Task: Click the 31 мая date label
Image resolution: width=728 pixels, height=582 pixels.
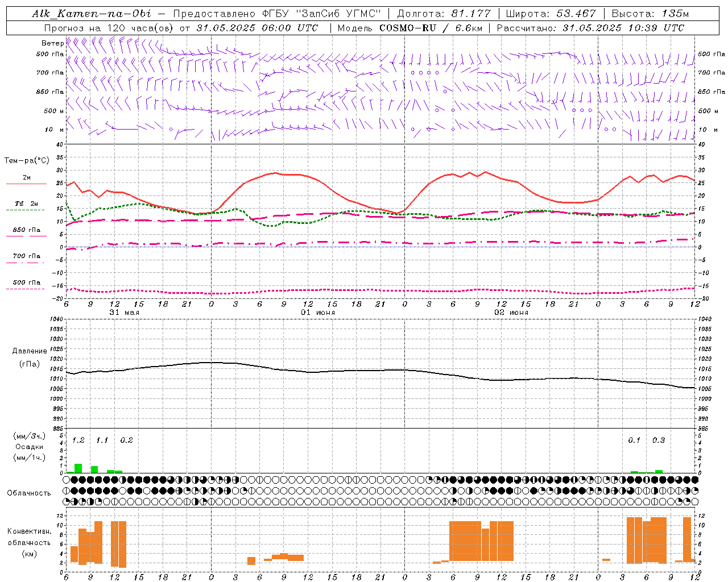Action: click(x=124, y=313)
